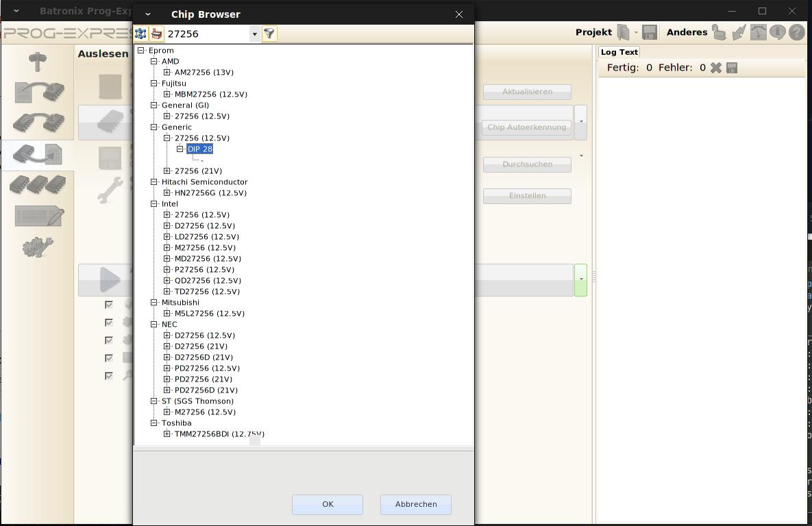
Task: Select the M5L27256 (12.5V) entry
Action: point(209,313)
